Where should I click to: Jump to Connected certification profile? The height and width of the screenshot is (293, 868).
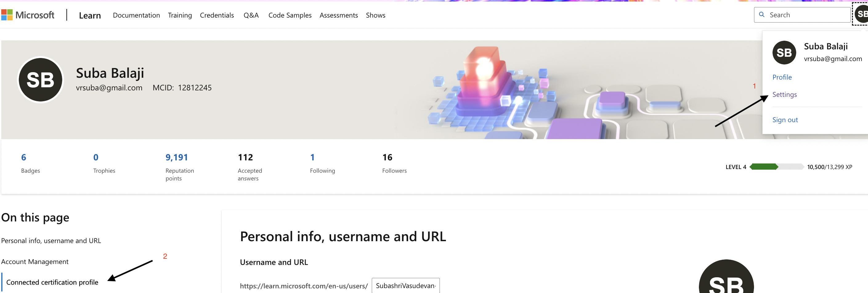[52, 282]
